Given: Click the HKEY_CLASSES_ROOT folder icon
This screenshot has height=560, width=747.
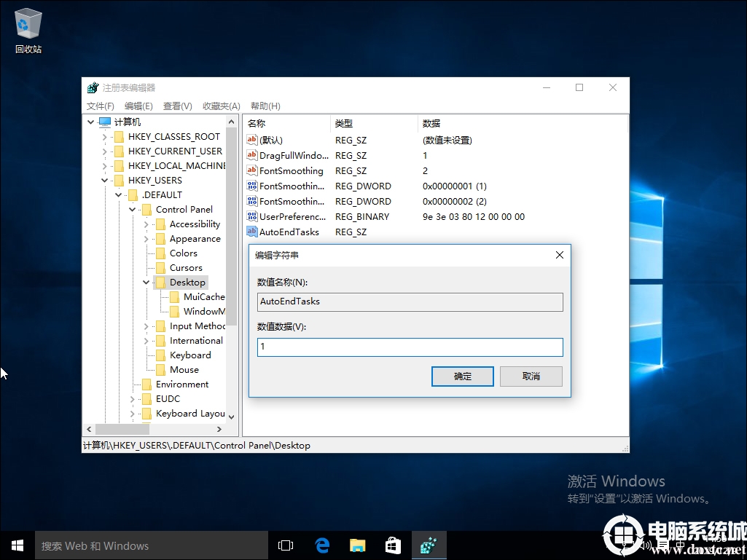Looking at the screenshot, I should [119, 137].
